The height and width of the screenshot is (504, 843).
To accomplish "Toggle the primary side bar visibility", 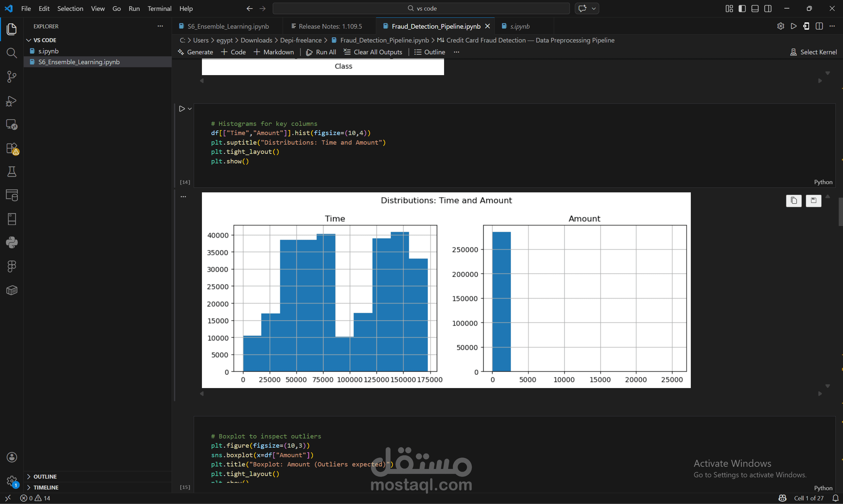I will pos(742,8).
